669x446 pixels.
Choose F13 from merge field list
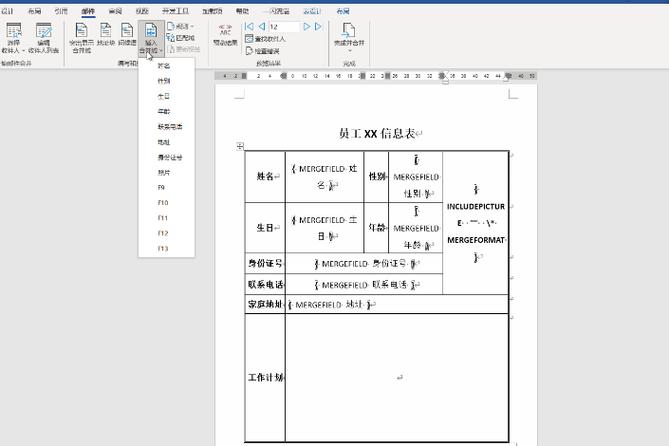[x=166, y=248]
